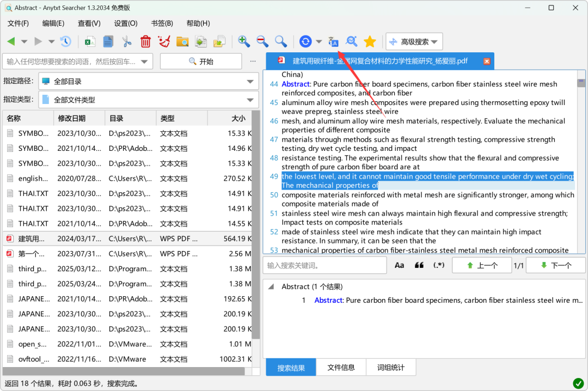Focus the preview keyword search field
Viewport: 588px width, 391px height.
pyautogui.click(x=324, y=265)
